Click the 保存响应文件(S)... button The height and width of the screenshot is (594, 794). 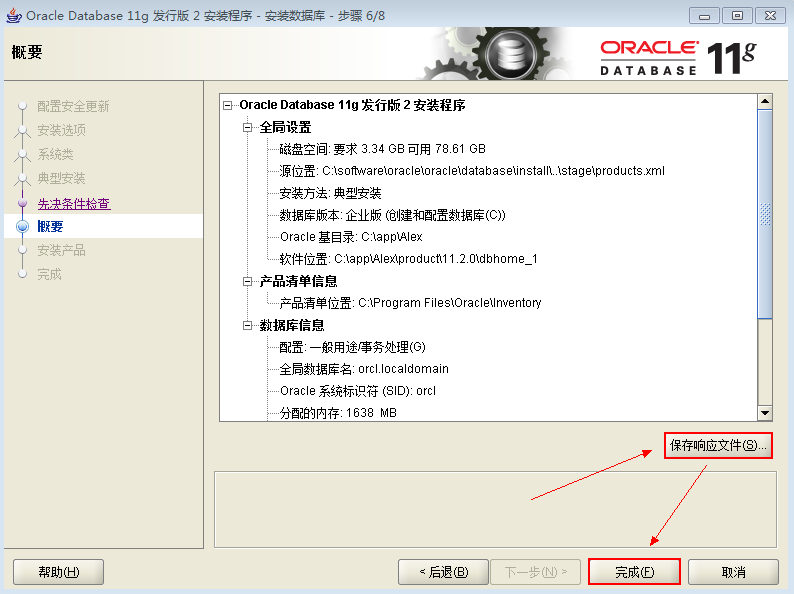[718, 446]
